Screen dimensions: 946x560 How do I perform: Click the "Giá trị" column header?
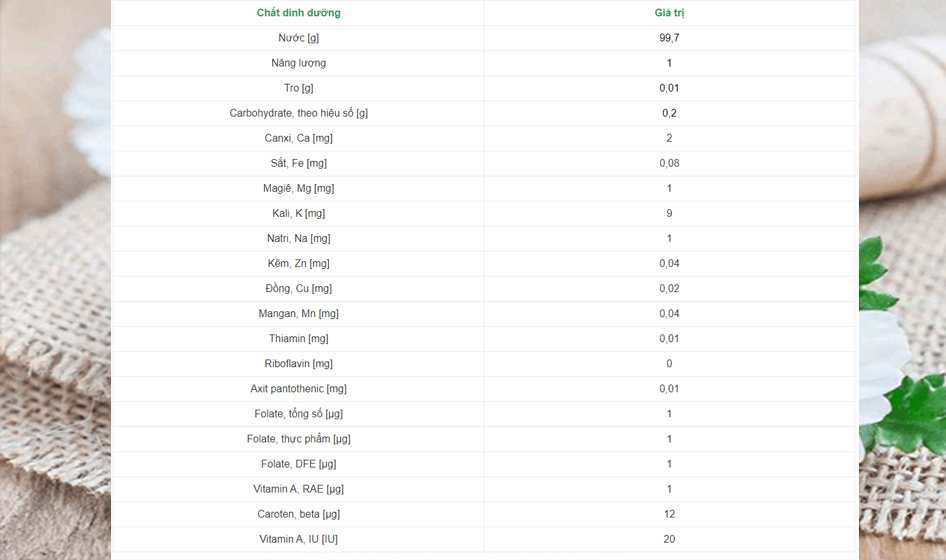click(x=669, y=13)
